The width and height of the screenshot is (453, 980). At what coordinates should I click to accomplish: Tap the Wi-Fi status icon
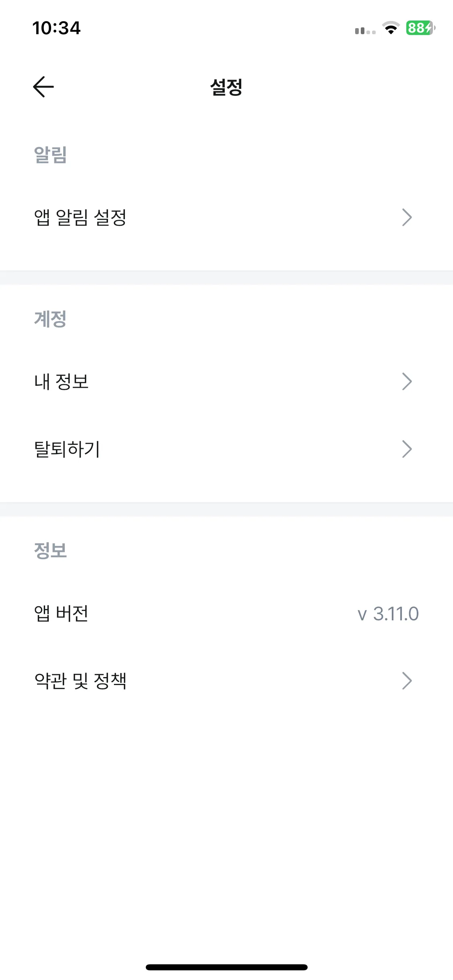[391, 28]
